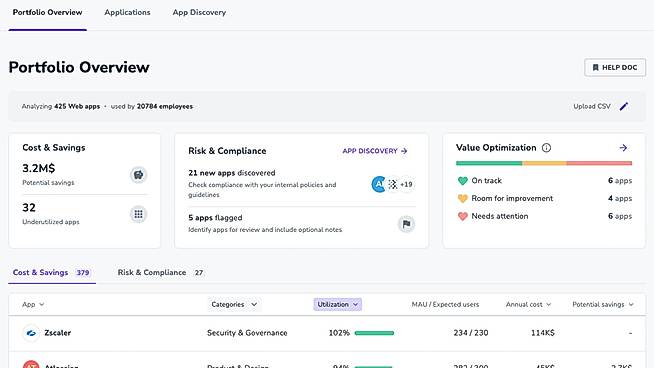
Task: Click the edit pencil icon beside Upload CSV
Action: coord(624,106)
